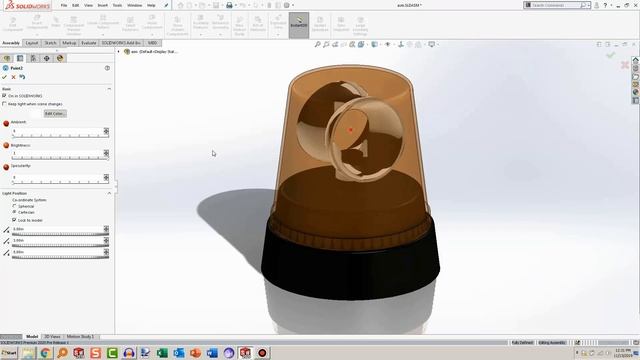Screen dimensions: 640x360
Task: Open the ConfigurationManager tab icon
Action: (x=33, y=58)
